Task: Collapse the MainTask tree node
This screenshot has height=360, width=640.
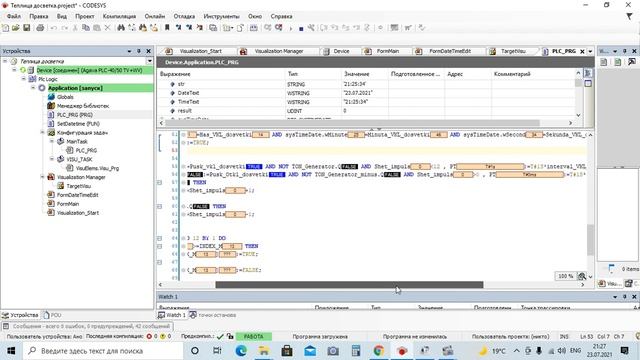Action: [52, 141]
